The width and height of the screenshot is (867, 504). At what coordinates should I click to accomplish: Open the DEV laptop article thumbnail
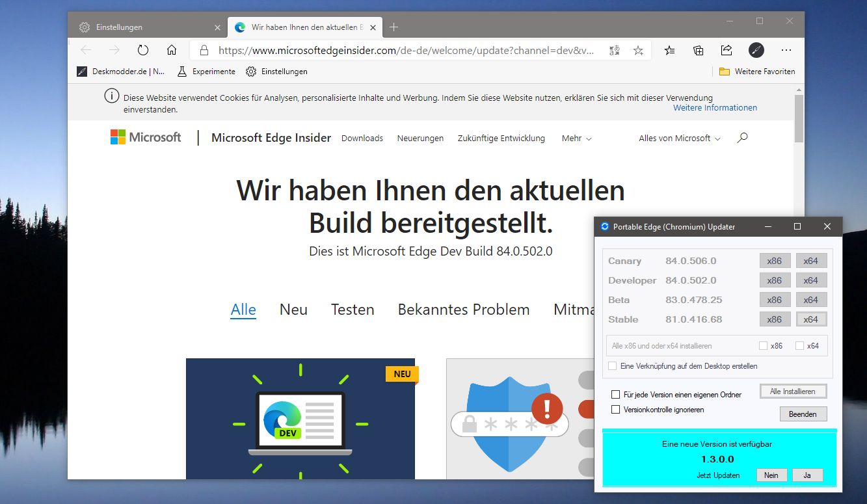(x=300, y=419)
